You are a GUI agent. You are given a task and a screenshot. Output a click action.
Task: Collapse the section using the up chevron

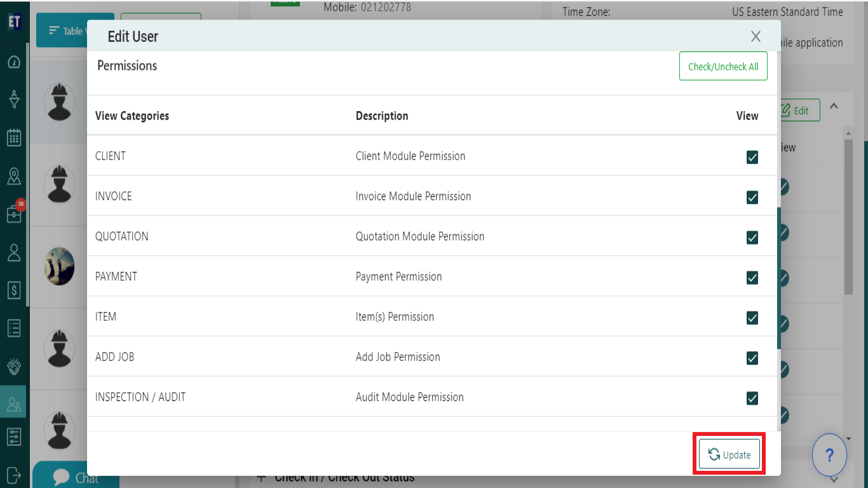click(834, 106)
